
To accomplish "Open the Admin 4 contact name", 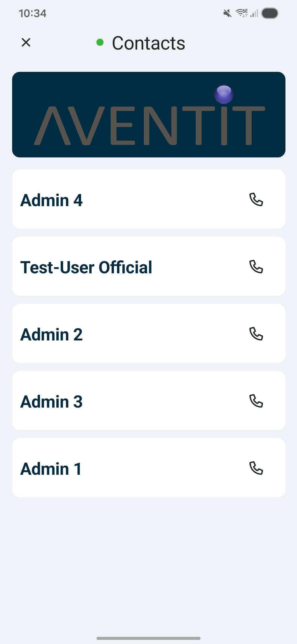I will (51, 200).
